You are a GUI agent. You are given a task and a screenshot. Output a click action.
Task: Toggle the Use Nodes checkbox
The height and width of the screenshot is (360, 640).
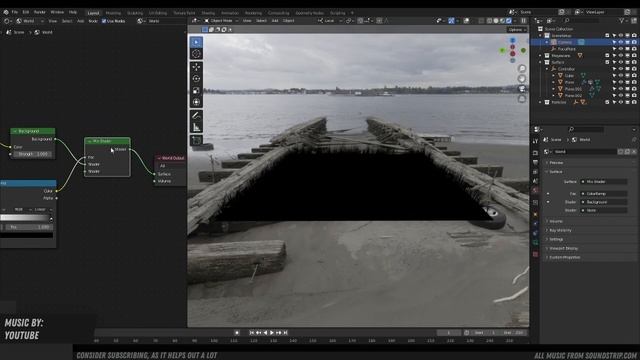point(104,21)
